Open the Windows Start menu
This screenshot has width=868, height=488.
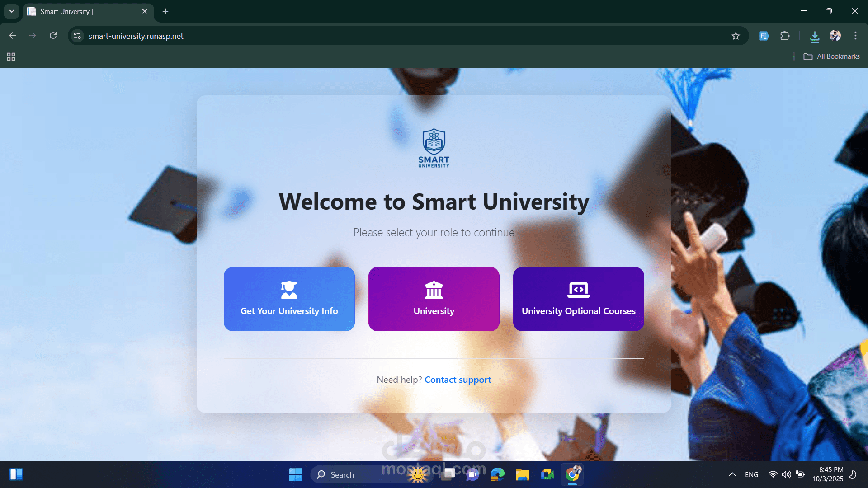(296, 474)
